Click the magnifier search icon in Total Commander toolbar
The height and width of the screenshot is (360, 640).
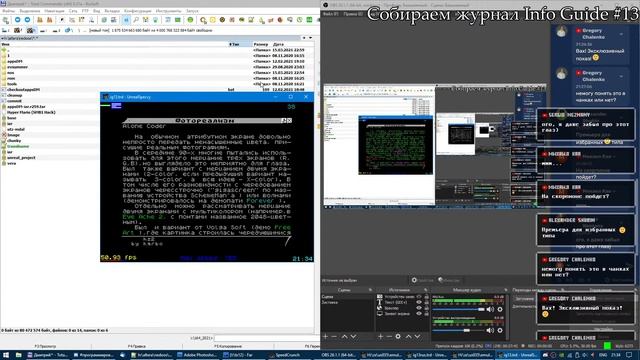(136, 20)
